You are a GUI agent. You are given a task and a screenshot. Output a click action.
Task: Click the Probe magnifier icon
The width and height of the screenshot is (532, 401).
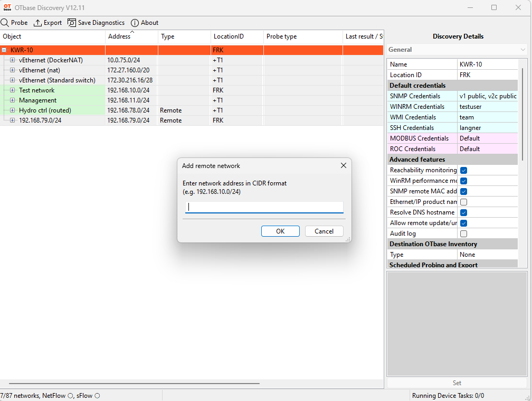5,23
